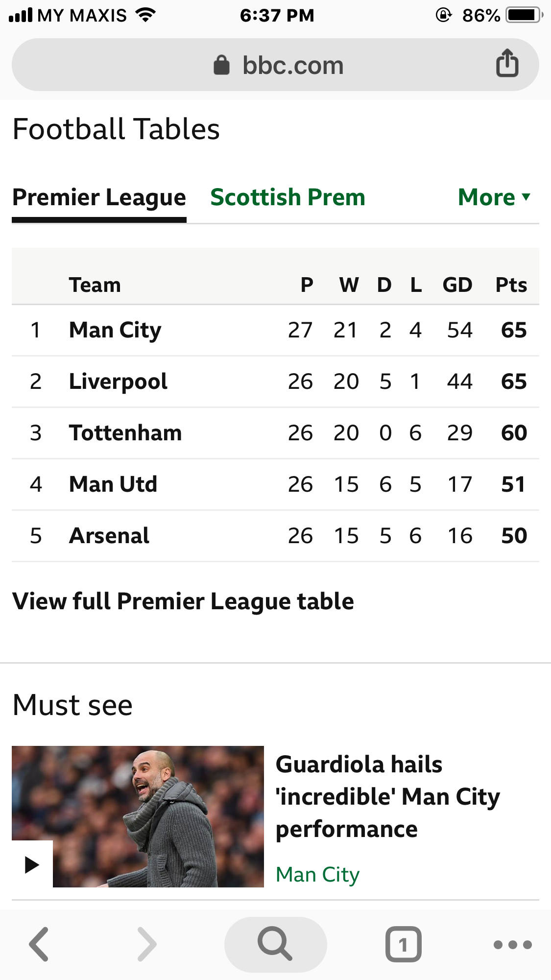The height and width of the screenshot is (980, 551).
Task: Open the Arsenal team row
Action: coord(275,536)
